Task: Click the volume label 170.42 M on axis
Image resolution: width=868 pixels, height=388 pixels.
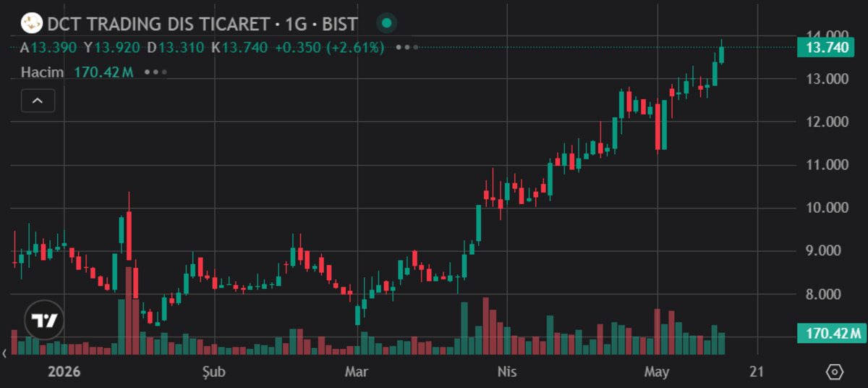Action: tap(830, 334)
